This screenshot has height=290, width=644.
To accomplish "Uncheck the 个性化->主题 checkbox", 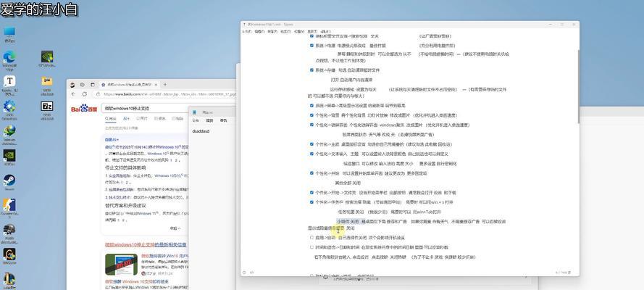I will 311,144.
